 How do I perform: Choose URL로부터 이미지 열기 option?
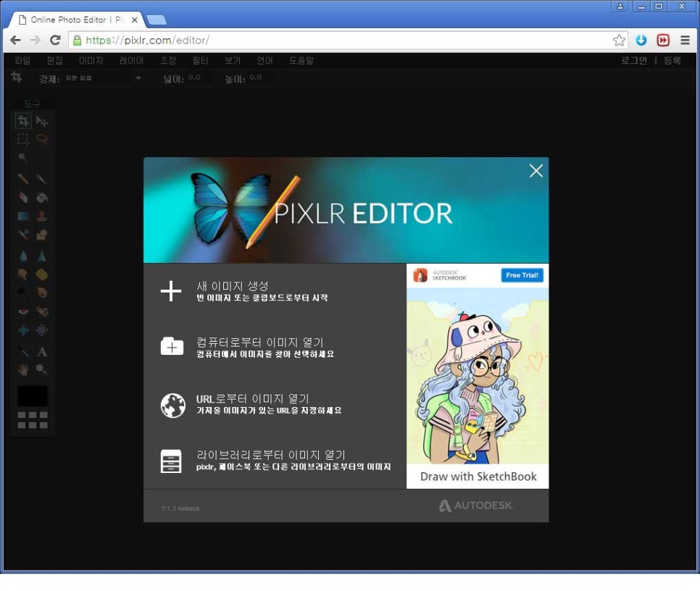pos(251,404)
